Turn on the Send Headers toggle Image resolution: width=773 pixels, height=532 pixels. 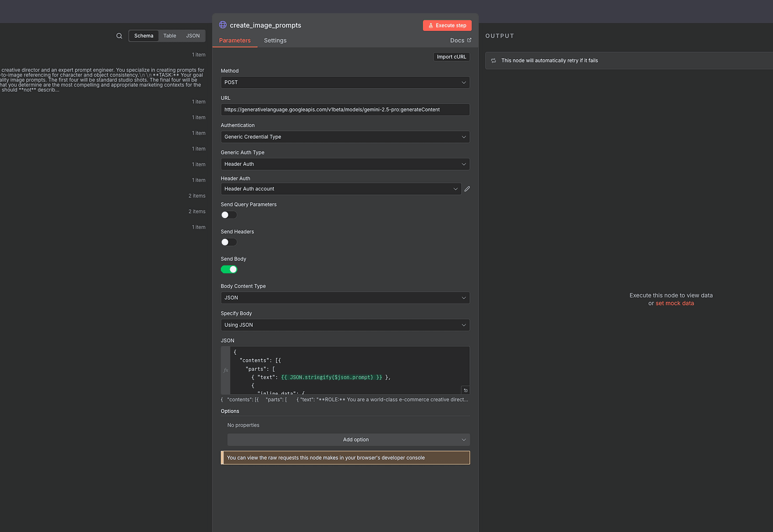229,242
